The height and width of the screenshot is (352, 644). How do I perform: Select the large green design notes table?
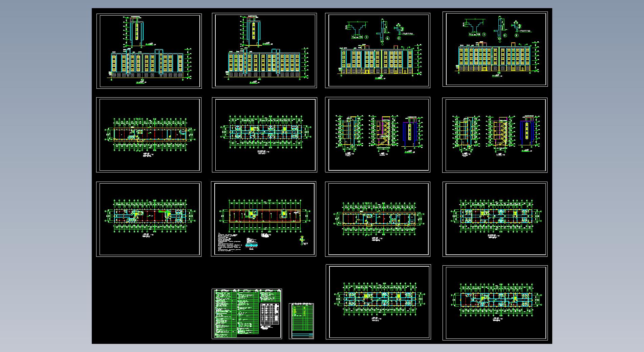point(246,313)
